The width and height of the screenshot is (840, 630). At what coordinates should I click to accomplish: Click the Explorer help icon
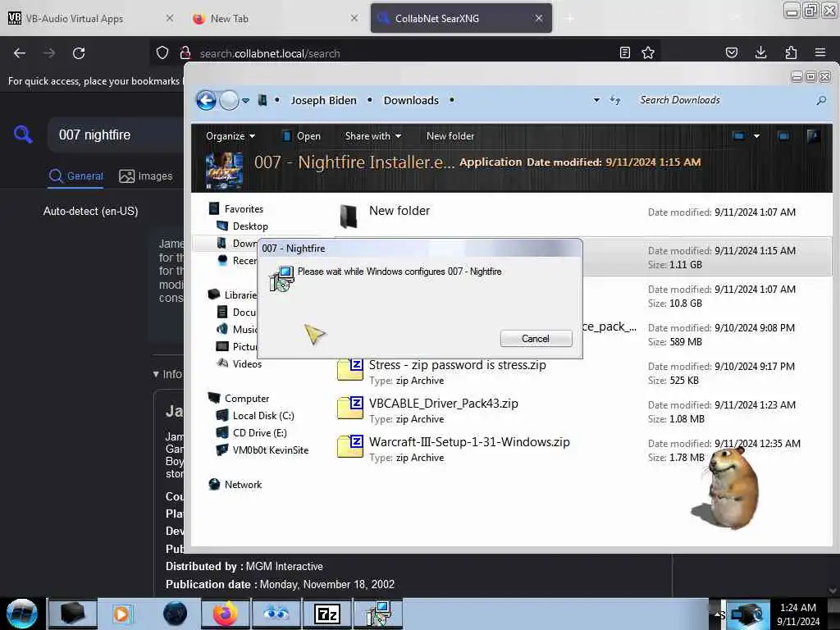tap(813, 136)
